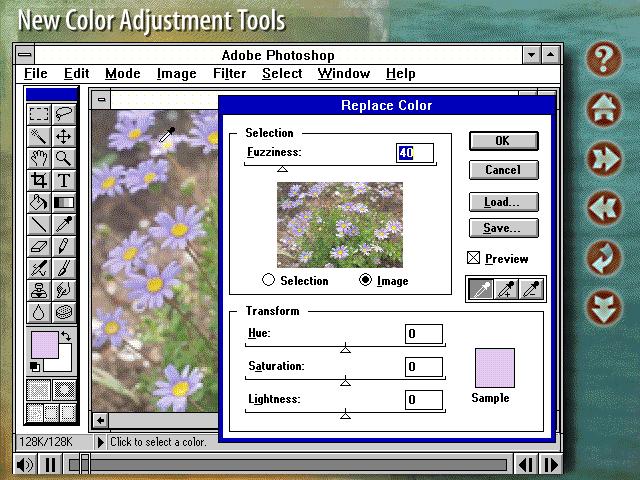Select the Magic Wand tool
The image size is (640, 480).
pos(39,136)
